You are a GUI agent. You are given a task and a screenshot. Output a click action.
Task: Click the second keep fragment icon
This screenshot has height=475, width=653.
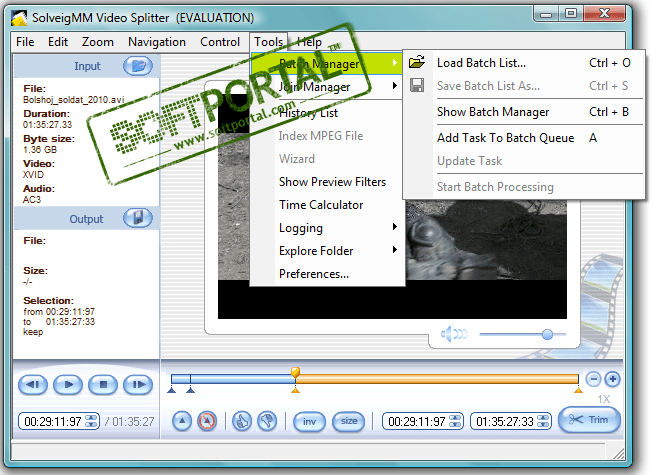point(267,421)
